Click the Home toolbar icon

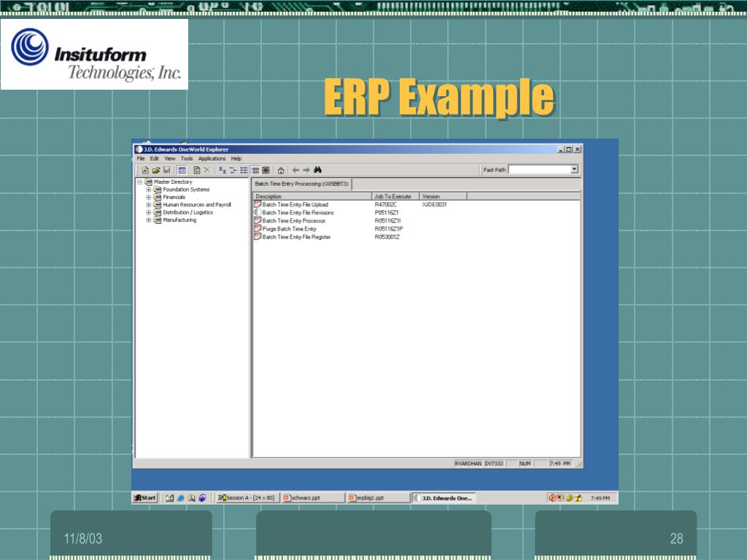[281, 170]
